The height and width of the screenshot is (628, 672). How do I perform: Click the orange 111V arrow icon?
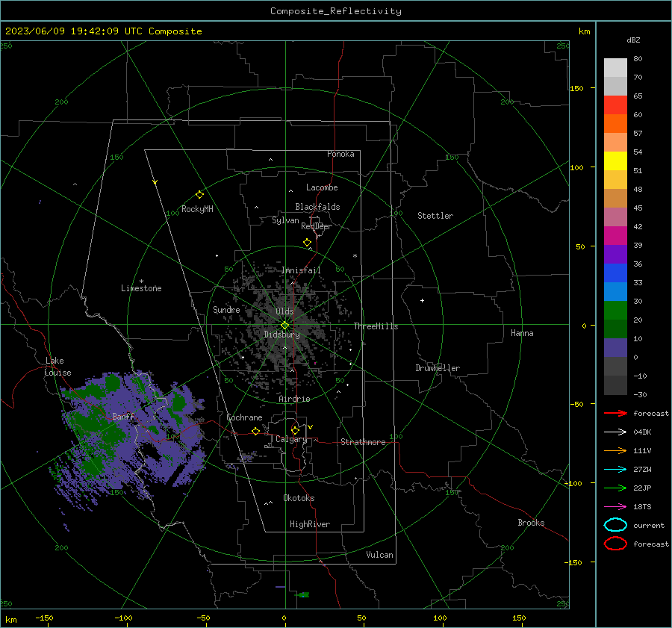[x=615, y=450]
